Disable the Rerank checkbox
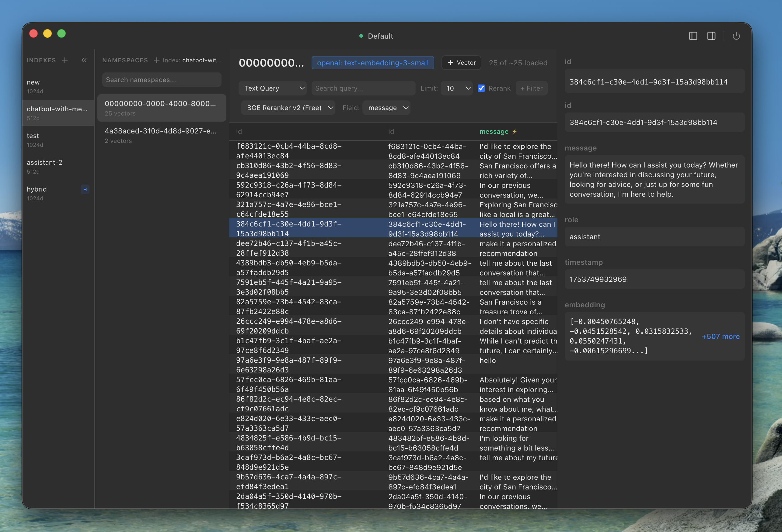The image size is (782, 532). point(481,88)
